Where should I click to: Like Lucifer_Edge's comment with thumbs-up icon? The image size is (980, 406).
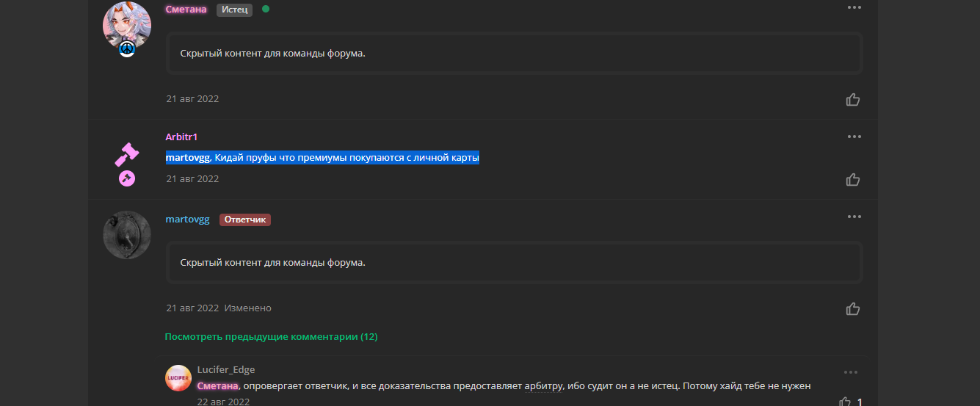845,402
